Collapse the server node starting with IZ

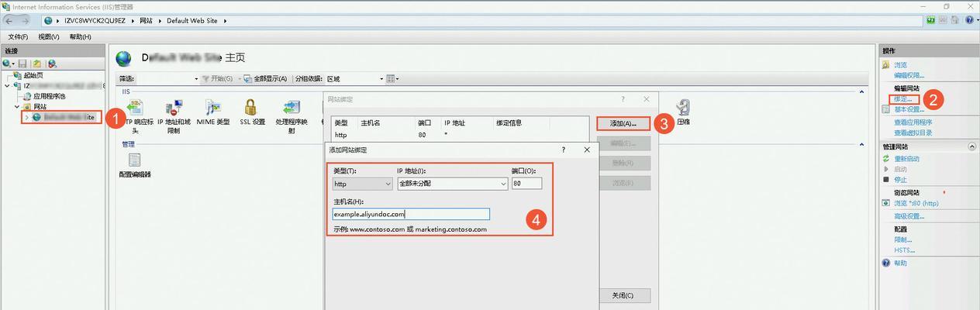pyautogui.click(x=8, y=86)
